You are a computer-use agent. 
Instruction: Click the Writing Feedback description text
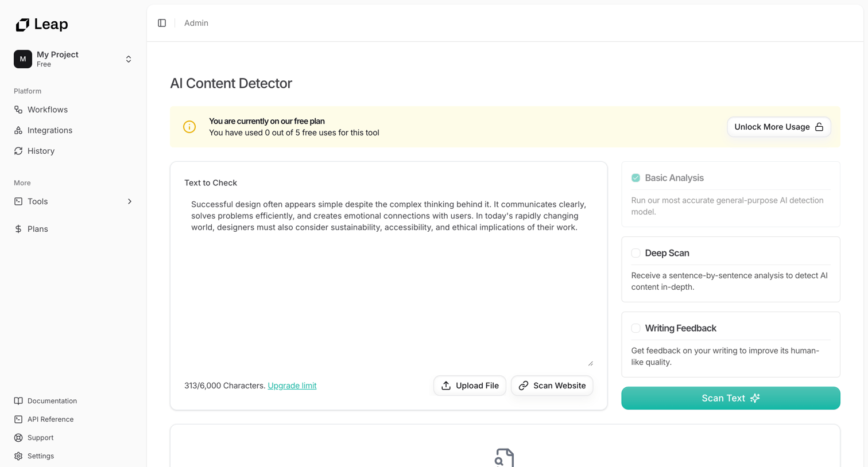(x=725, y=356)
